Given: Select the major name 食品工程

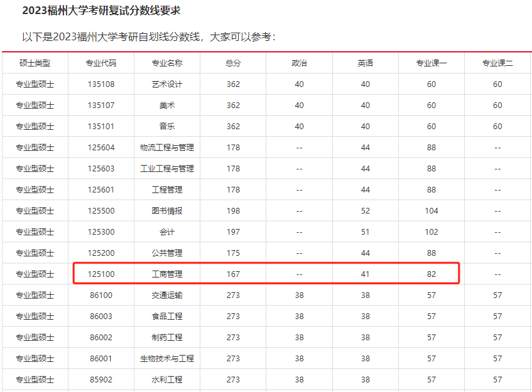Looking at the screenshot, I should click(x=167, y=316).
